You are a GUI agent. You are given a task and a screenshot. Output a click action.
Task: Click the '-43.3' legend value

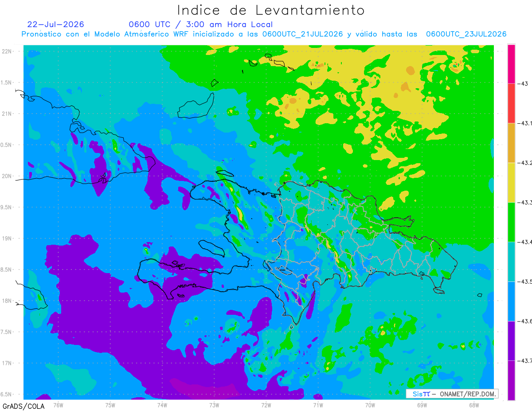pyautogui.click(x=524, y=202)
